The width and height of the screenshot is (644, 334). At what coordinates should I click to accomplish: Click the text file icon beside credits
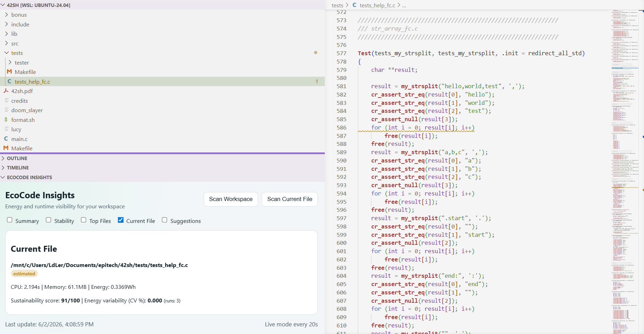[x=7, y=100]
